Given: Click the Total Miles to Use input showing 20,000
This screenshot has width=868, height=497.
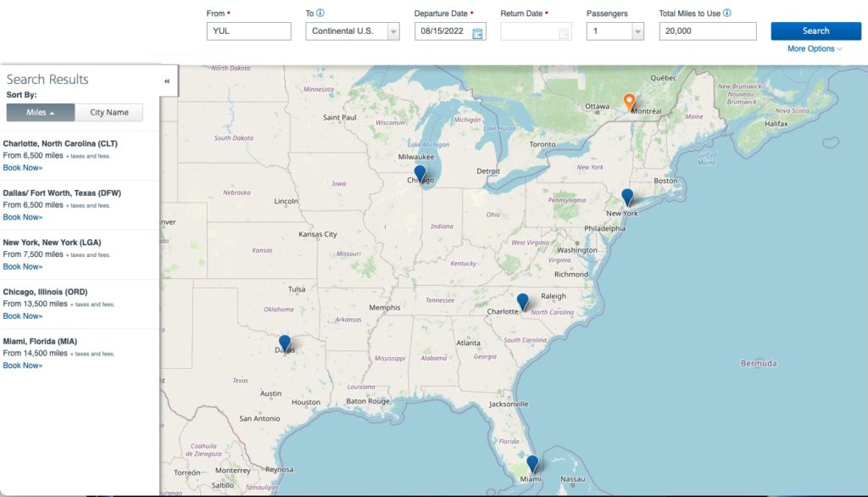Looking at the screenshot, I should coord(707,30).
